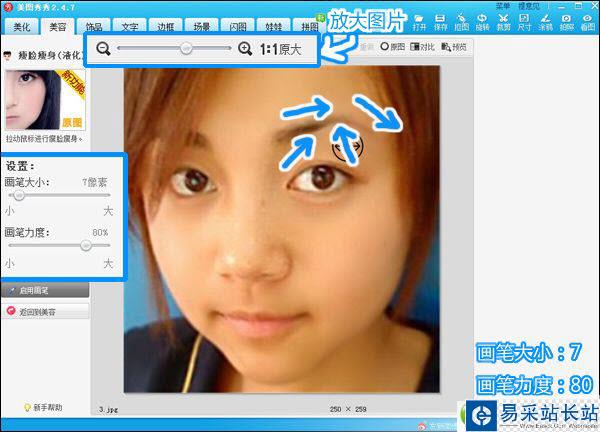Click the 7像素 brush size value
Screen dimensions: 600x432
point(95,183)
